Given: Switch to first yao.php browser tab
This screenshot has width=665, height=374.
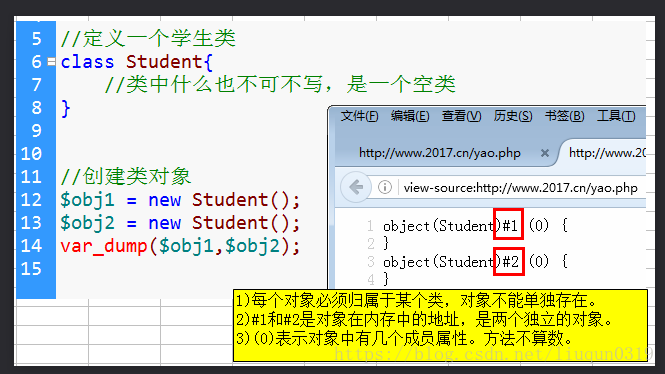Looking at the screenshot, I should point(440,153).
